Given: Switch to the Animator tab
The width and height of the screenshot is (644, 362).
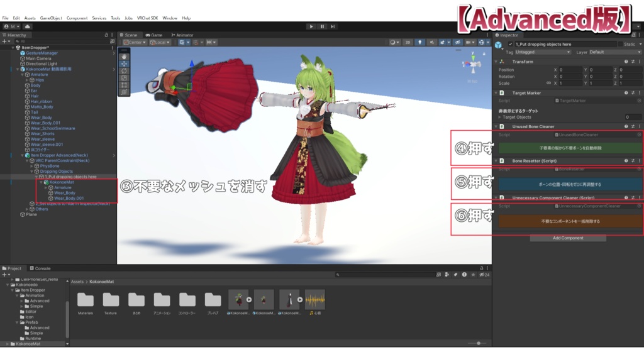Looking at the screenshot, I should click(x=182, y=35).
